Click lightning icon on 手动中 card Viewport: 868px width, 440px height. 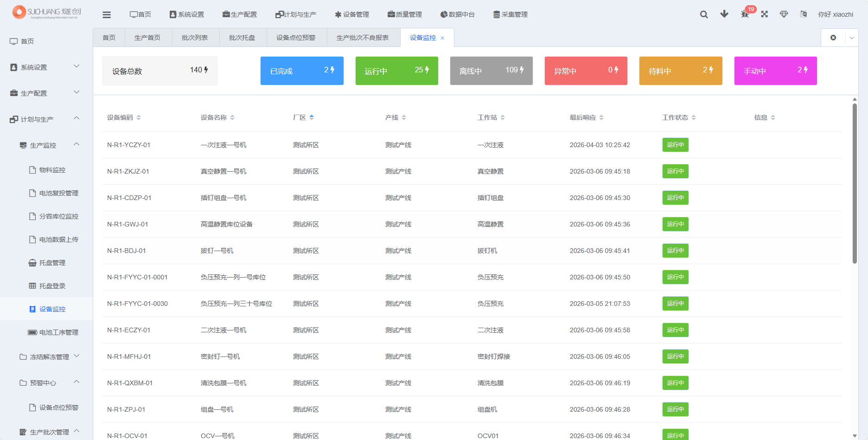pos(806,70)
